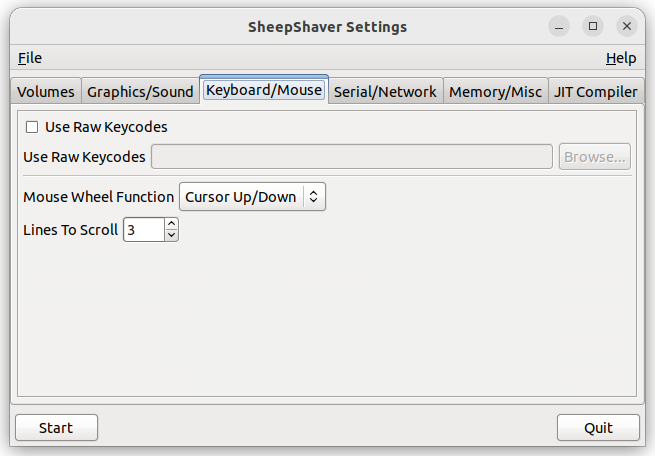
Task: Open the Mouse Wheel Function dropdown
Action: tap(252, 197)
